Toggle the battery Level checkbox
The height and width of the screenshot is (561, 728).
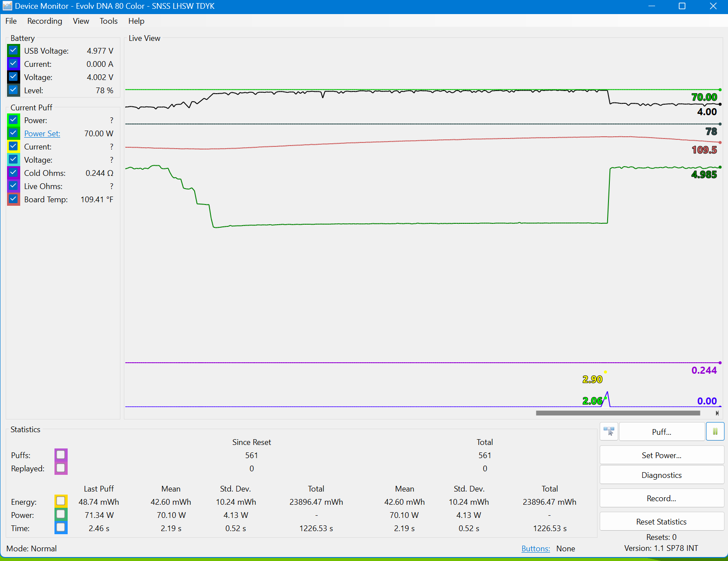(x=14, y=90)
